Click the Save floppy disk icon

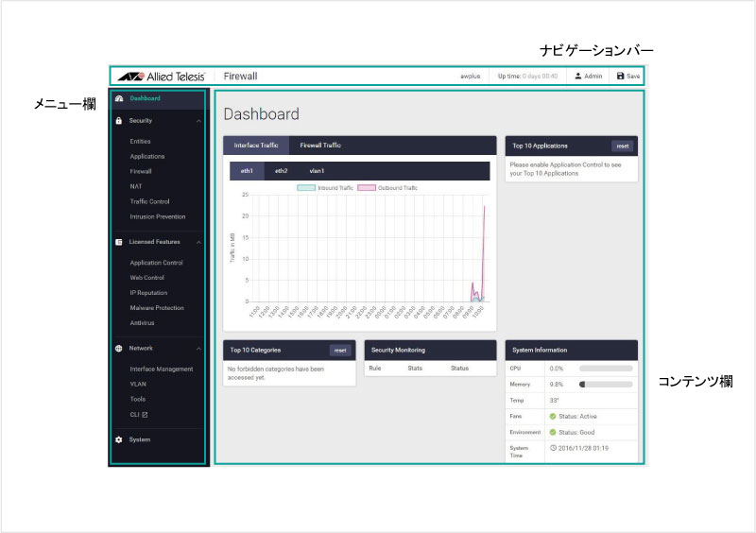[x=621, y=77]
